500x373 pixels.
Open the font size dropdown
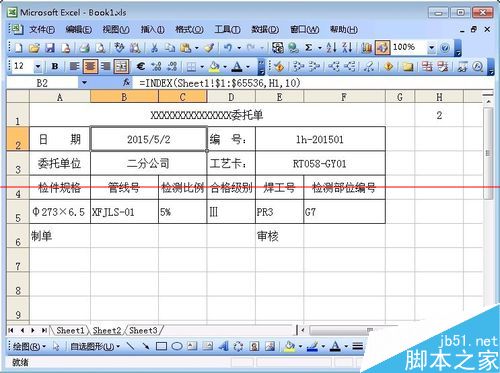(x=38, y=67)
